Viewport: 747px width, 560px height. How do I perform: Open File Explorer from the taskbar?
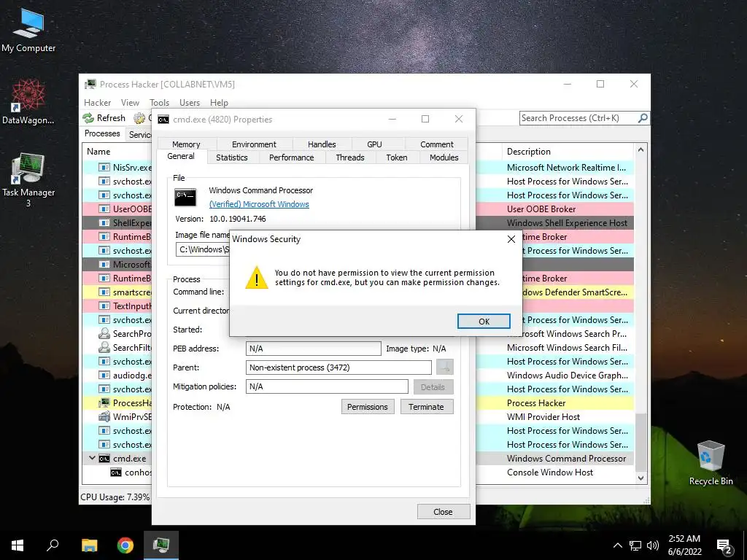[x=89, y=545]
